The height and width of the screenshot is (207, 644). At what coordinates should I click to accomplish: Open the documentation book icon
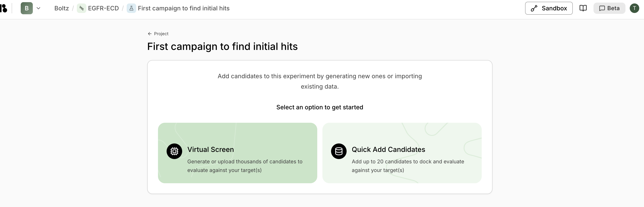point(583,8)
